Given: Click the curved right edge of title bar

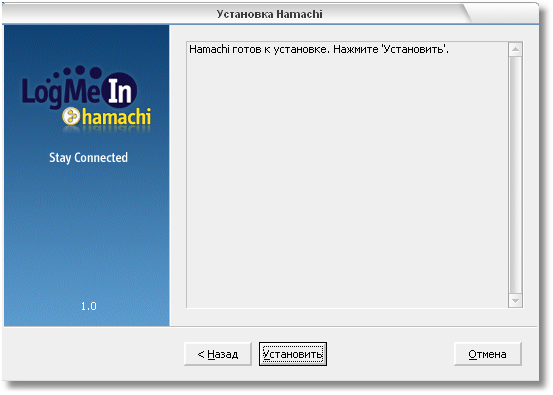Looking at the screenshot, I should 467,13.
